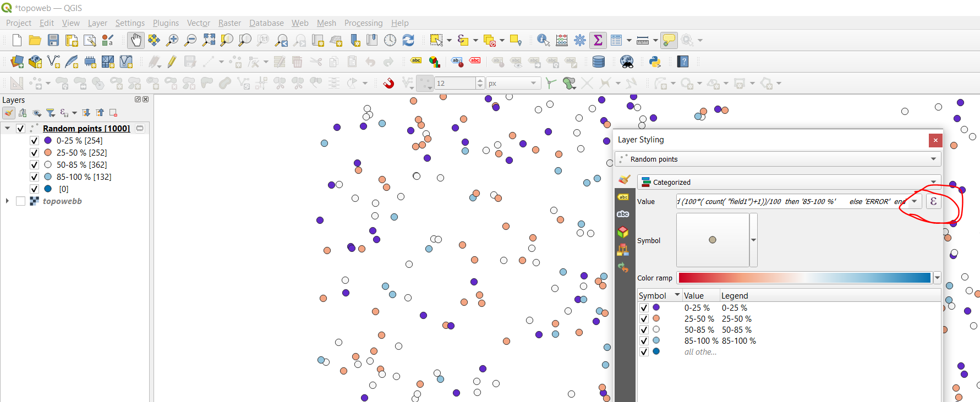Click the symbol preview swatch
This screenshot has height=402, width=980.
[x=713, y=240]
